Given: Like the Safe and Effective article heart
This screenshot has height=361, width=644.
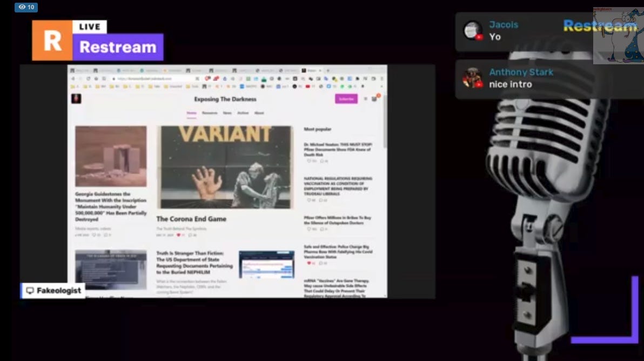Looking at the screenshot, I should click(309, 263).
